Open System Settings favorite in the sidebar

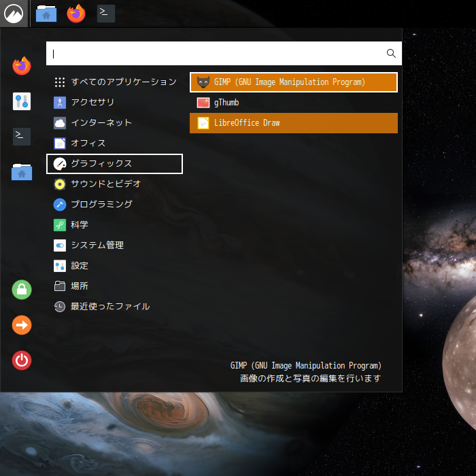click(x=22, y=101)
